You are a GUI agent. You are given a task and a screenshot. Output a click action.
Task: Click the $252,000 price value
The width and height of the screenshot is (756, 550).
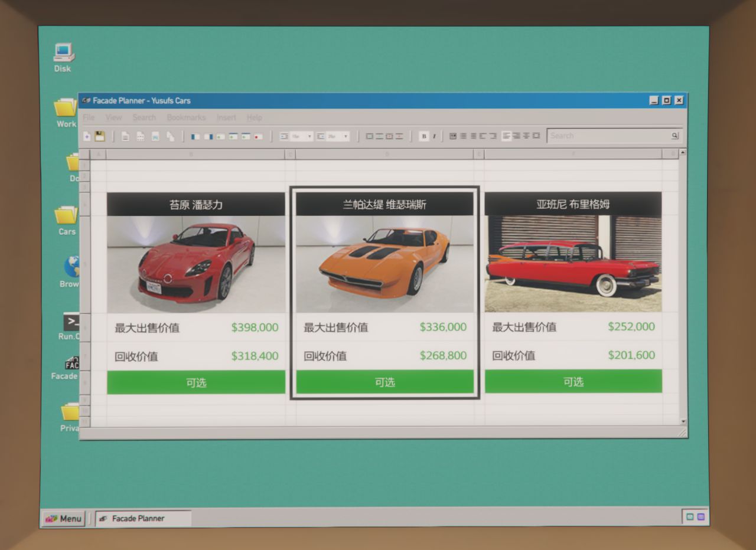click(631, 326)
